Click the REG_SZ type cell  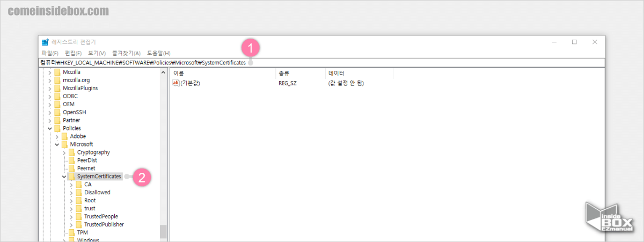(x=288, y=83)
